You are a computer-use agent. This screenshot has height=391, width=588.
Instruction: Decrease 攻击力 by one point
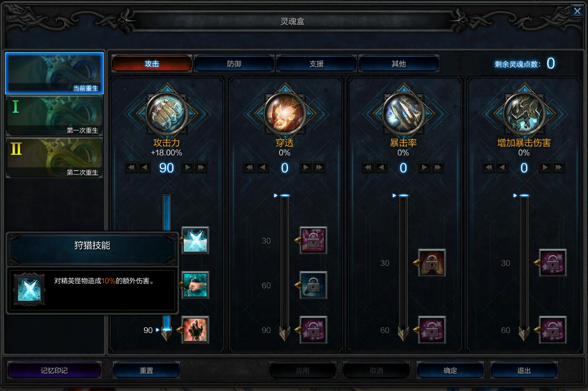coord(145,168)
